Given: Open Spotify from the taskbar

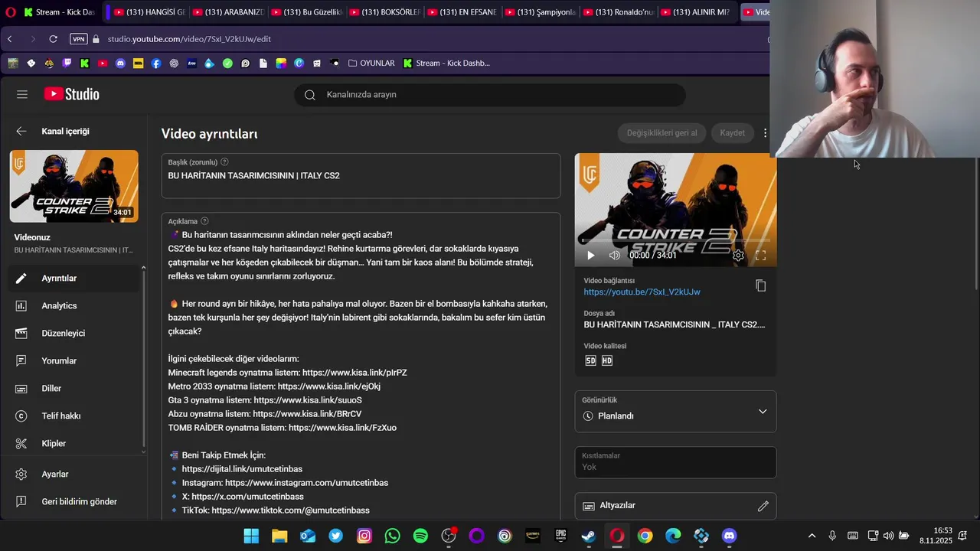Looking at the screenshot, I should click(420, 536).
